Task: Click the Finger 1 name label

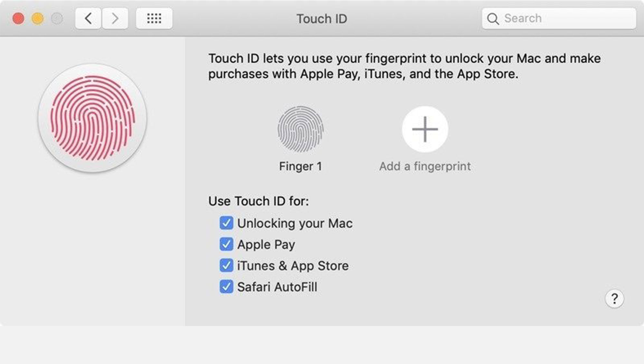Action: pos(300,166)
